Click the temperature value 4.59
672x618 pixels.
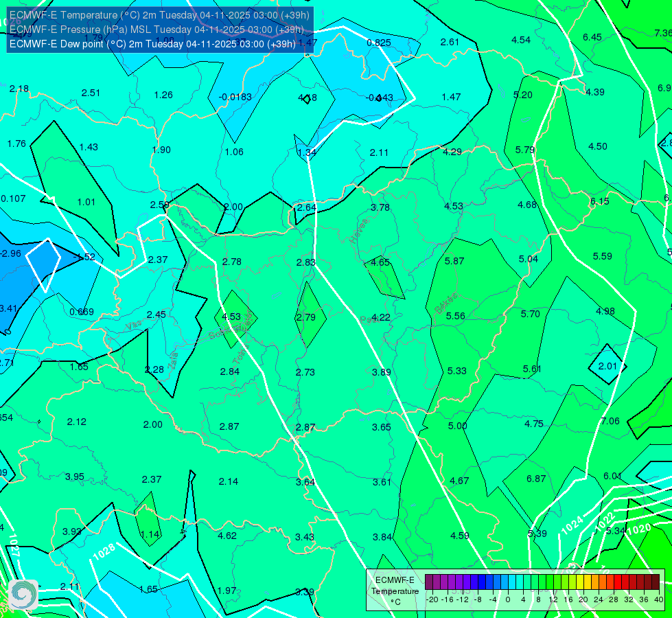459,536
